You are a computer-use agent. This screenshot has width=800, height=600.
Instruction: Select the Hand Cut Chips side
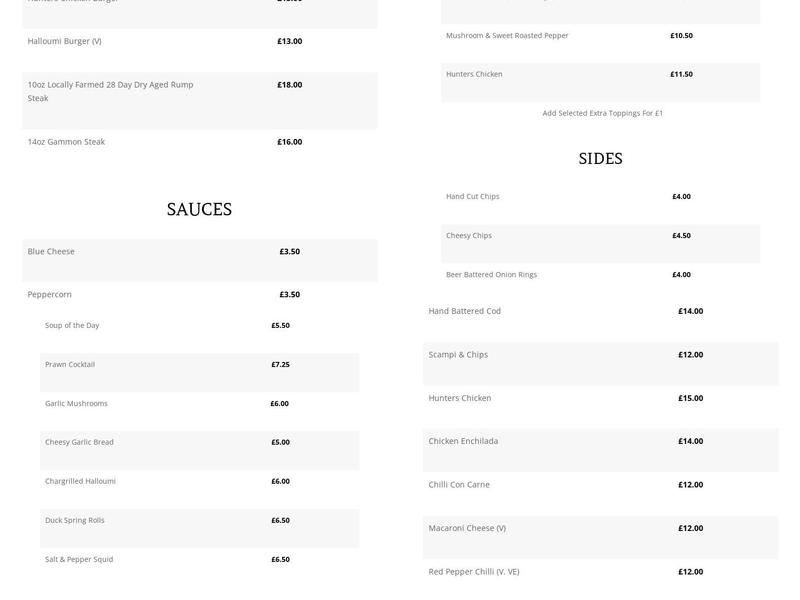tap(472, 196)
